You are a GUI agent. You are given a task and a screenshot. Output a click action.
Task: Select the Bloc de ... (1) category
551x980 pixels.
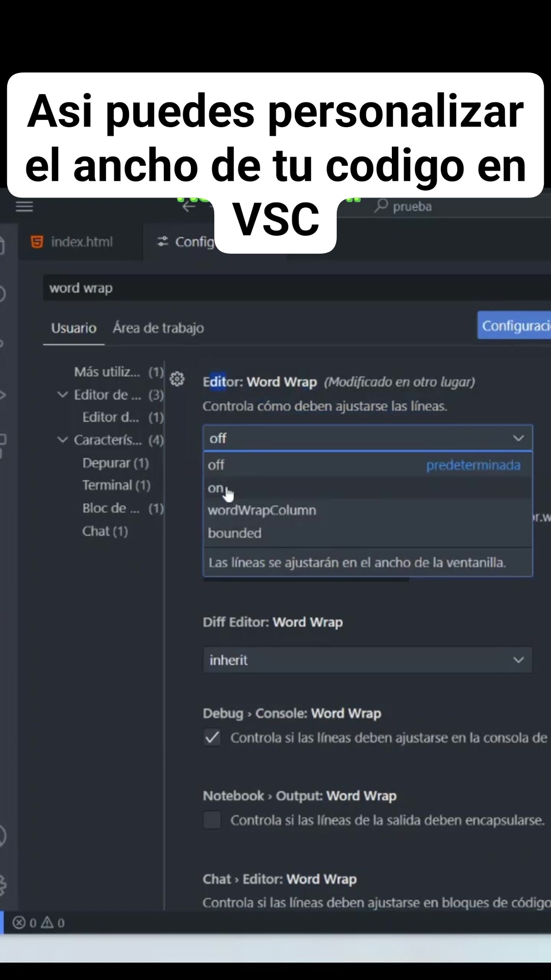coord(122,508)
